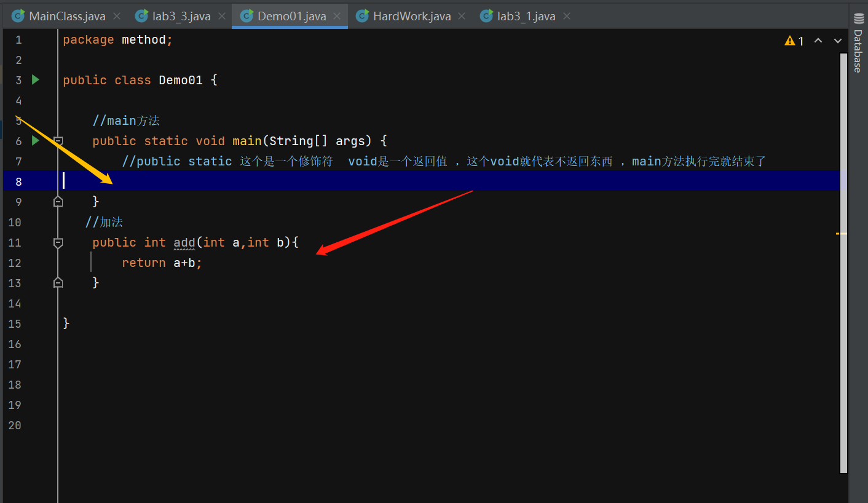Click line number 11 in the gutter
The image size is (868, 503).
(x=15, y=242)
